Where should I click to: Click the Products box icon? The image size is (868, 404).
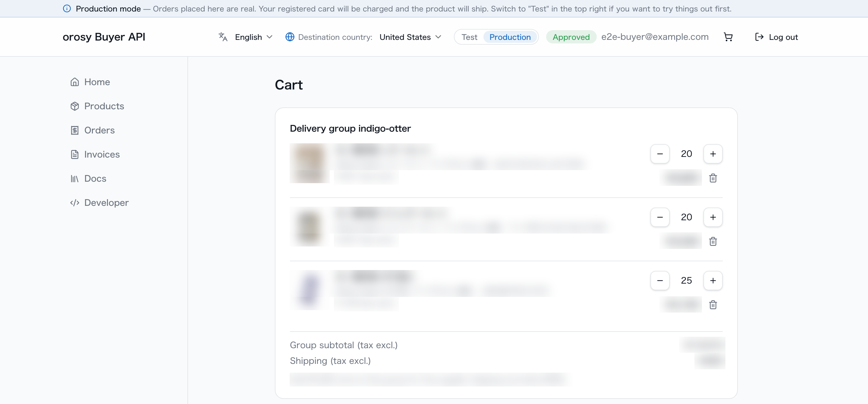[74, 106]
